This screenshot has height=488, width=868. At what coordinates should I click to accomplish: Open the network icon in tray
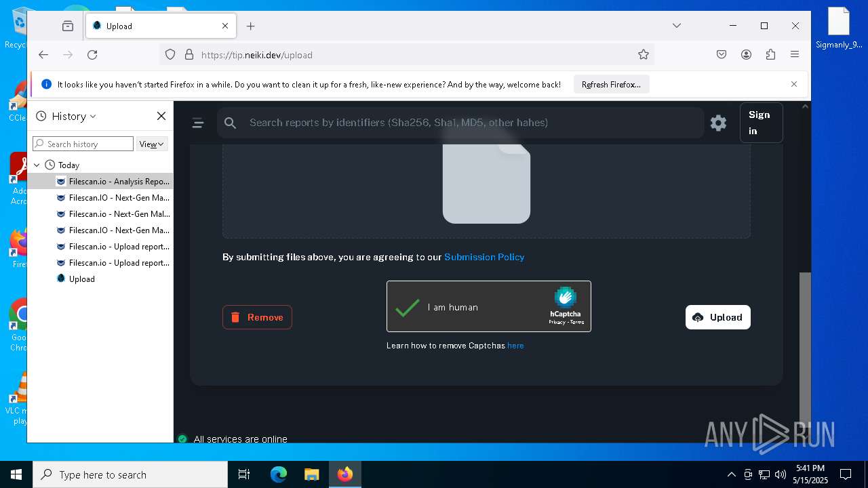click(x=764, y=474)
